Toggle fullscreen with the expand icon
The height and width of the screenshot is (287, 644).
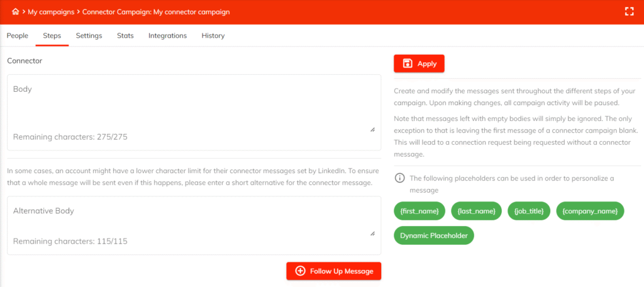(x=628, y=11)
